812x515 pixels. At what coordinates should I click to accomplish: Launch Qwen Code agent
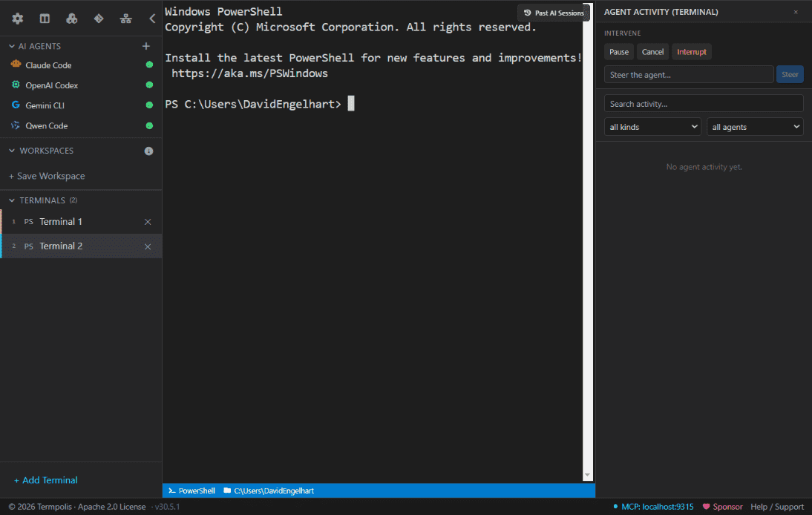point(47,125)
